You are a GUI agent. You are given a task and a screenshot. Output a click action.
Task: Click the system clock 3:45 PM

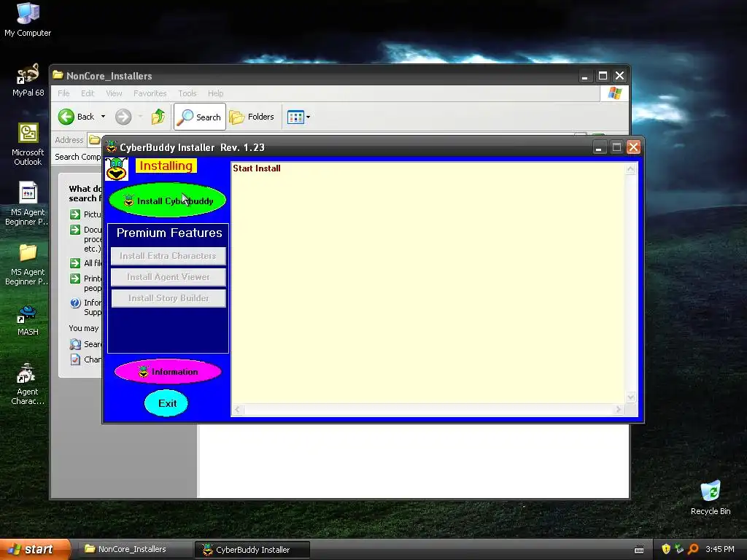click(x=720, y=549)
